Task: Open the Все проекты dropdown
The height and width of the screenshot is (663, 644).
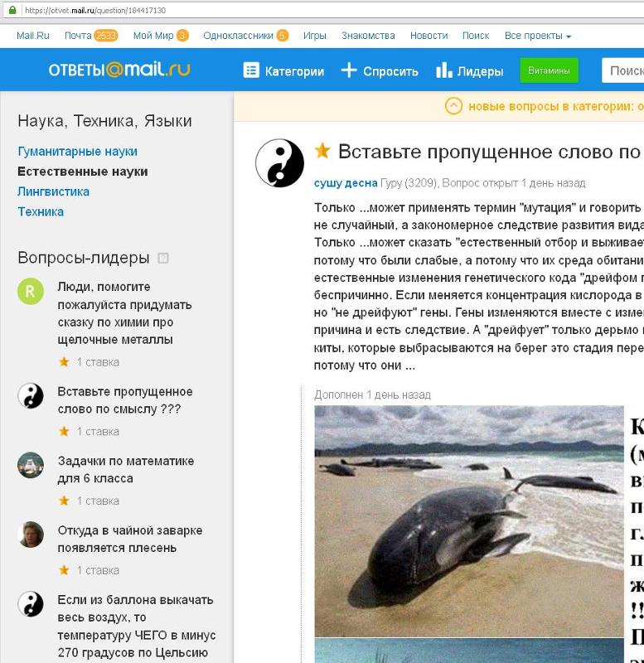Action: tap(537, 36)
